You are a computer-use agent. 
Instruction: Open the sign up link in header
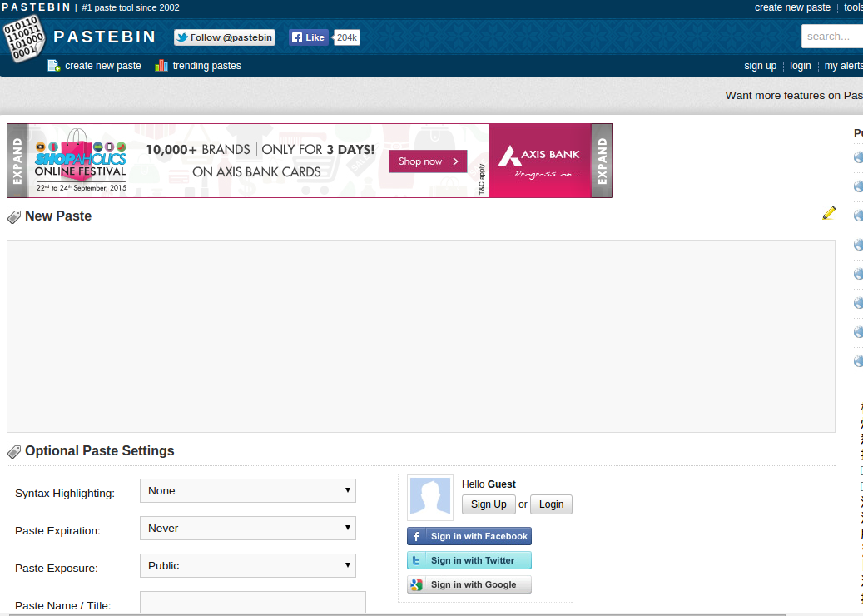760,66
